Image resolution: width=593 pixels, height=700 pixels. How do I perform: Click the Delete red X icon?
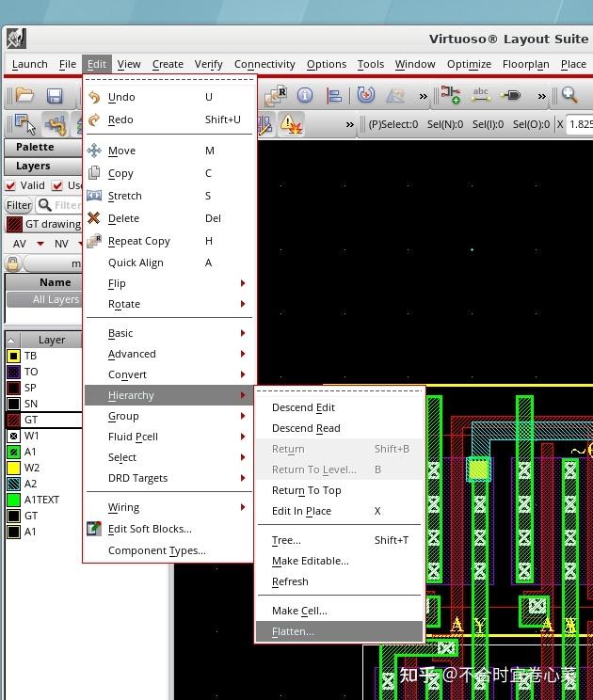coord(94,218)
